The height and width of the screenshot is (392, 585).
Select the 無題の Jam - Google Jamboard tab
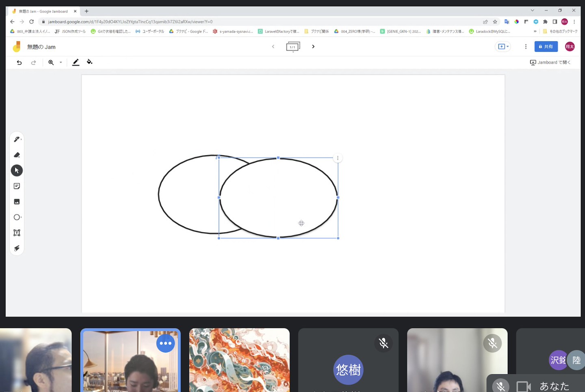(44, 11)
